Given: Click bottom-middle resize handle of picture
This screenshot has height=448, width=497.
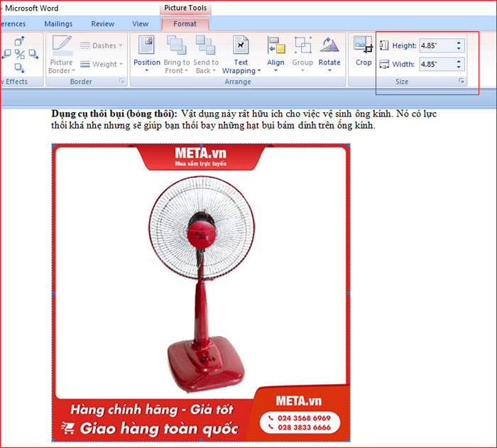Looking at the screenshot, I should [x=201, y=440].
